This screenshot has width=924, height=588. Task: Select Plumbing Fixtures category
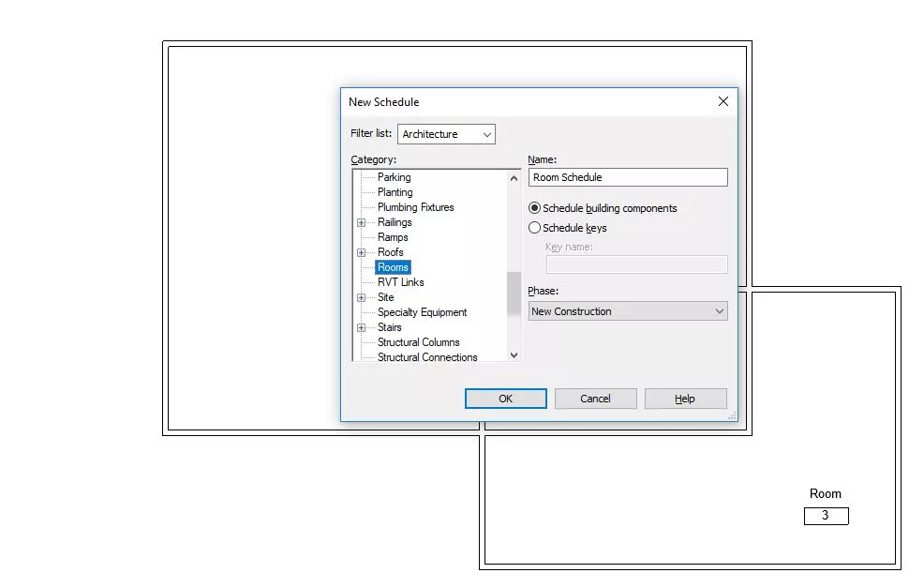pyautogui.click(x=415, y=207)
